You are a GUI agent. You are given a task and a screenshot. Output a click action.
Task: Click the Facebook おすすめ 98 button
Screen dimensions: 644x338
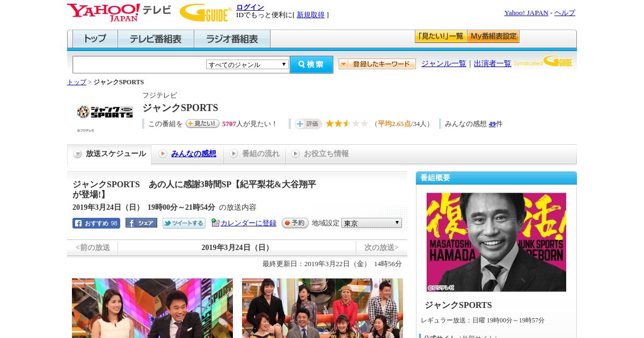(x=96, y=223)
